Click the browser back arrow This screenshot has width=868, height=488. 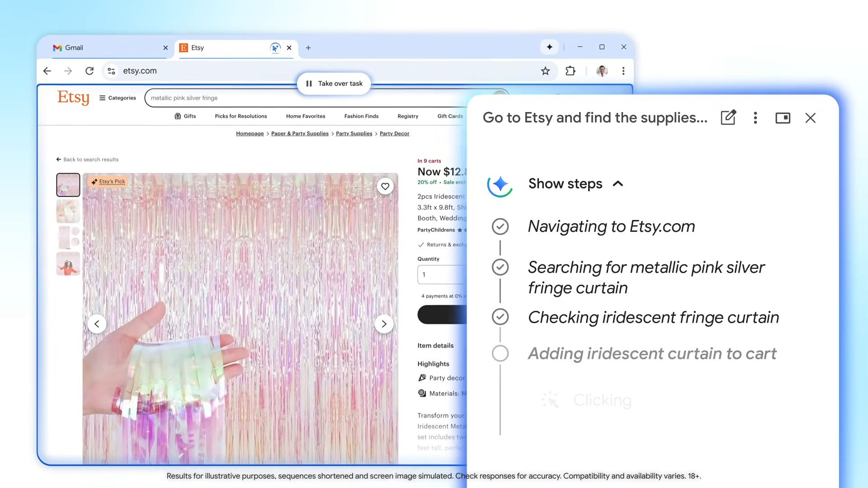tap(47, 71)
